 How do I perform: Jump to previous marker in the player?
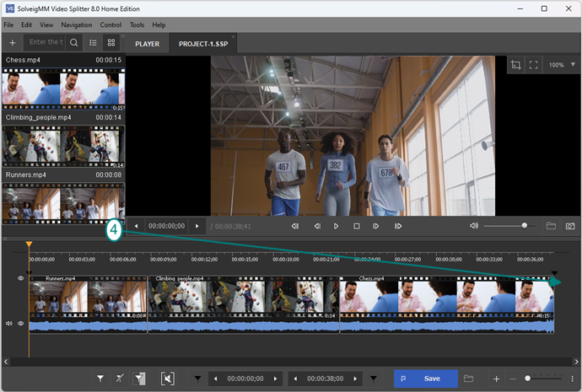(x=295, y=226)
